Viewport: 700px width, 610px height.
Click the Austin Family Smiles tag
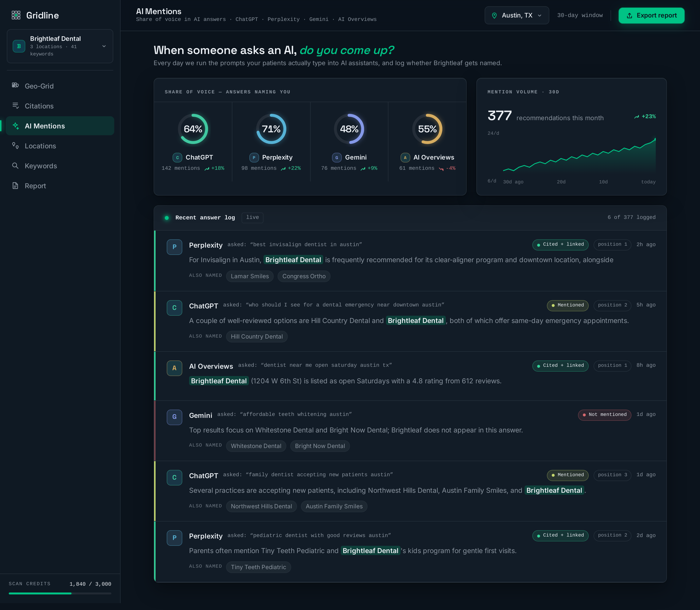[334, 507]
